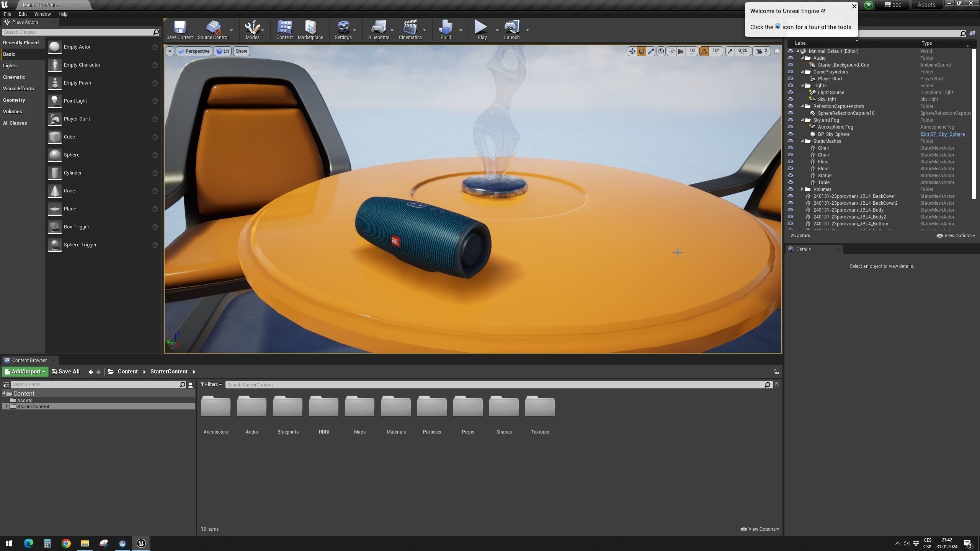
Task: Click the Edit BP_Sky_Sphere link
Action: click(x=942, y=134)
